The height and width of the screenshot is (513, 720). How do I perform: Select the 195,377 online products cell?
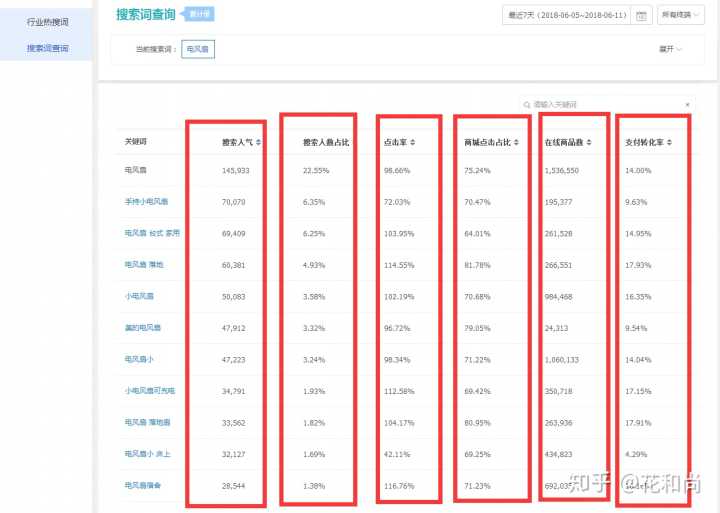pos(558,202)
